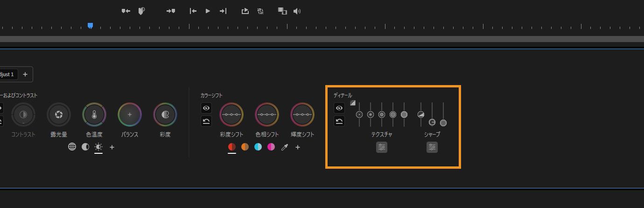Click the gray timeline scroll bar
The height and width of the screenshot is (208, 644).
[322, 39]
